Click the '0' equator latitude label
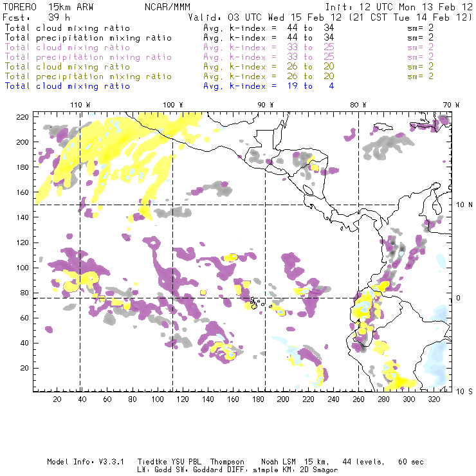 click(x=459, y=298)
